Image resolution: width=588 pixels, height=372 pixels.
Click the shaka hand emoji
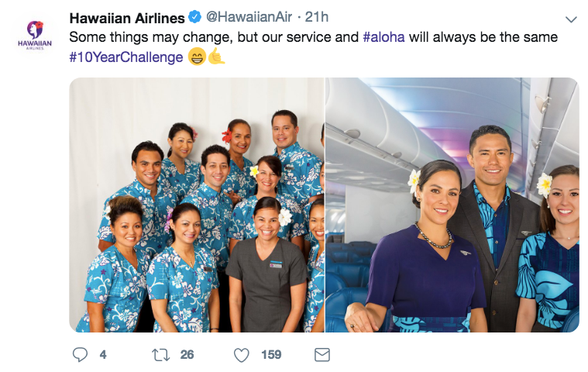pyautogui.click(x=216, y=57)
